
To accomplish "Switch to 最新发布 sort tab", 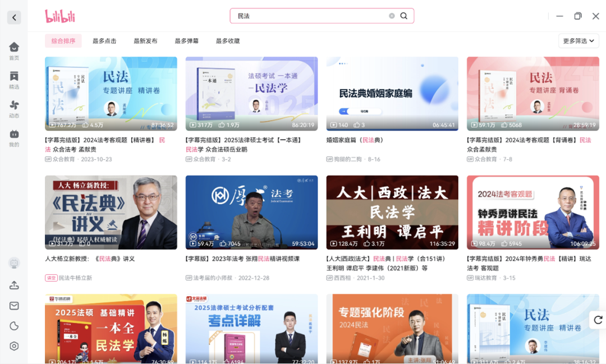I will point(145,41).
